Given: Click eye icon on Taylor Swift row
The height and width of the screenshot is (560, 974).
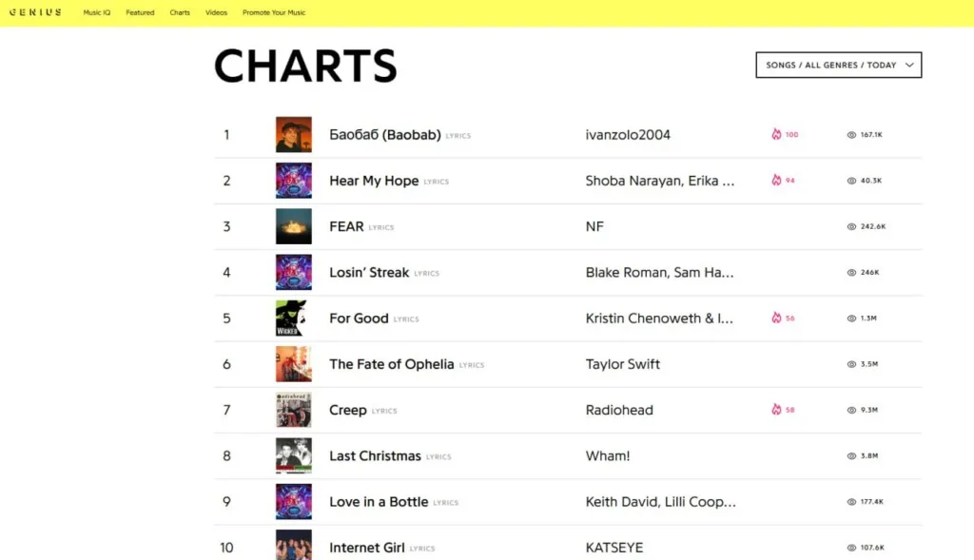Looking at the screenshot, I should pyautogui.click(x=851, y=364).
